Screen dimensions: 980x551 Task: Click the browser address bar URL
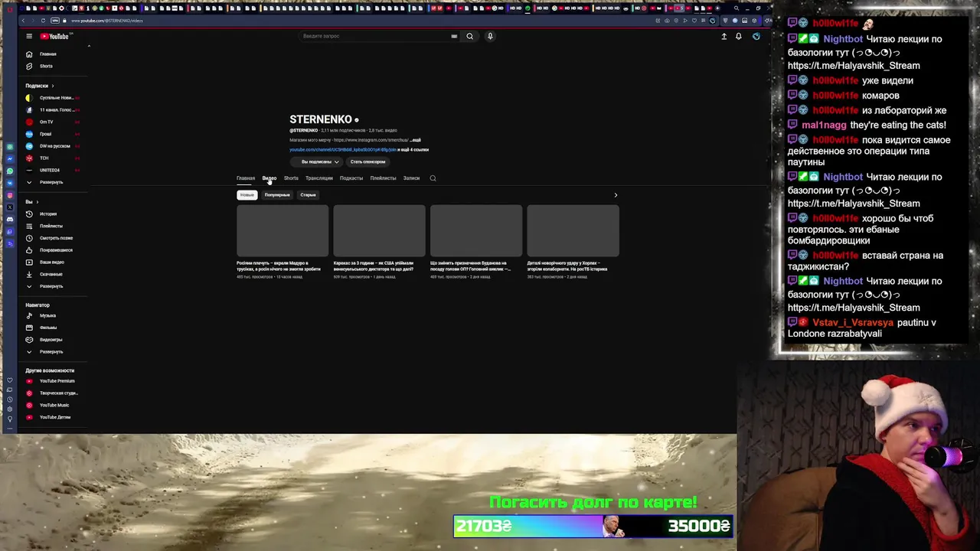point(107,21)
